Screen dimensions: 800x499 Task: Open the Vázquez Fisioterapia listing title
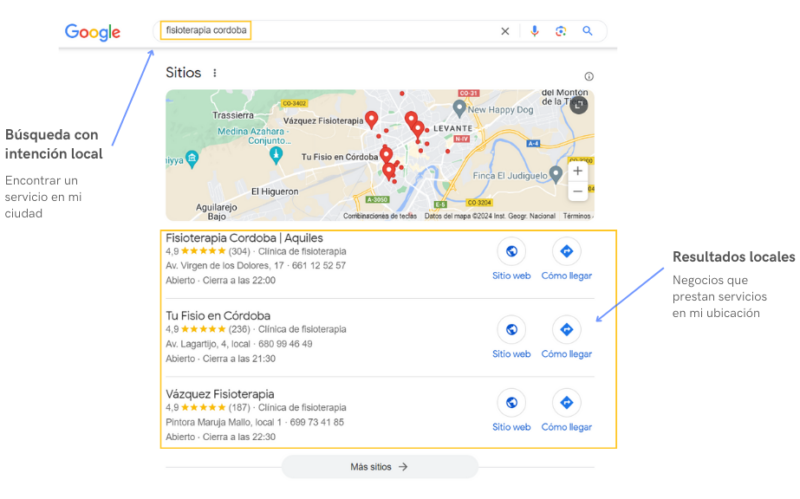220,394
